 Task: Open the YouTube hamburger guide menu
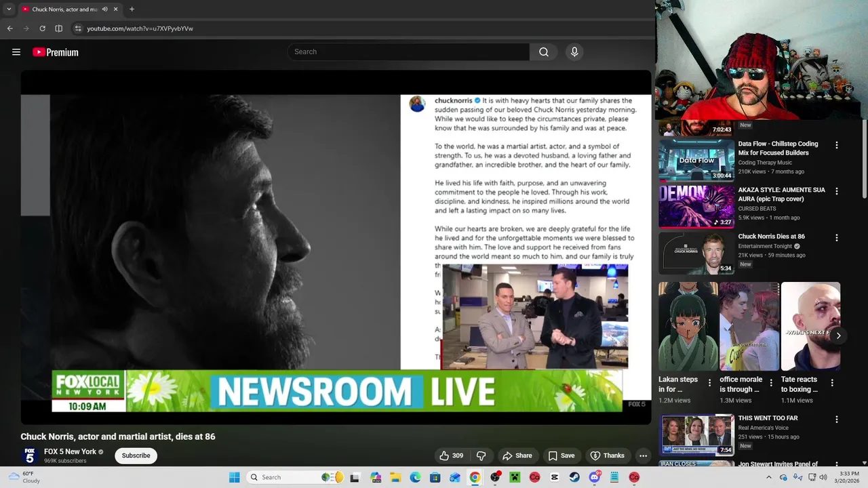click(16, 52)
